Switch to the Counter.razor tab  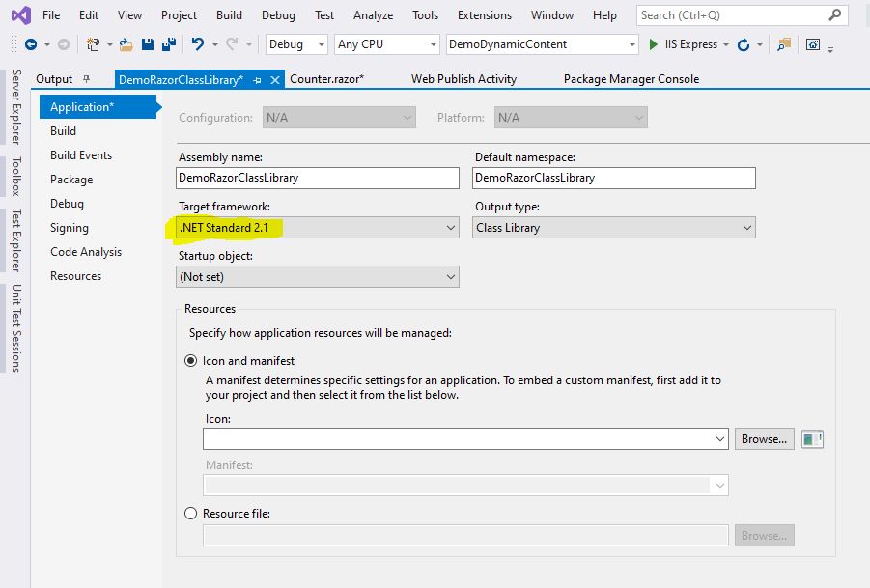click(326, 79)
